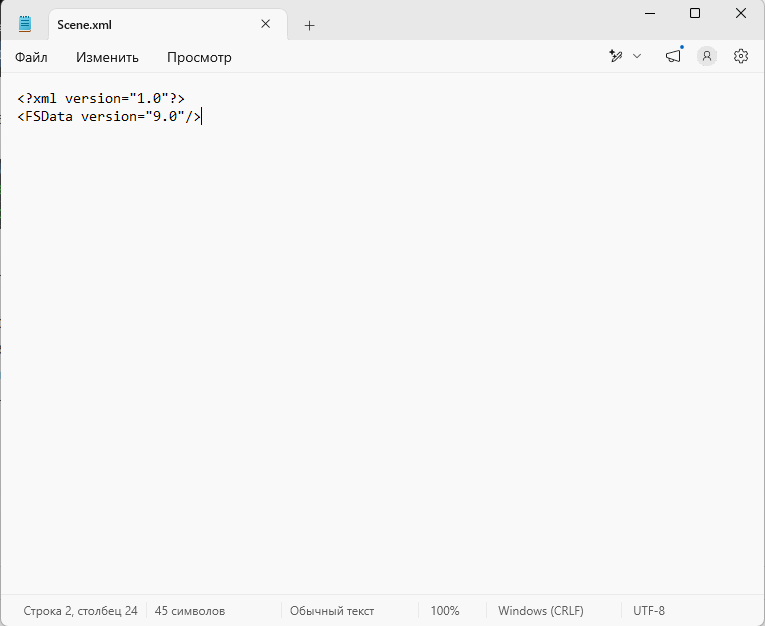Place cursor in the FSData version line
This screenshot has width=765, height=626.
coord(109,117)
